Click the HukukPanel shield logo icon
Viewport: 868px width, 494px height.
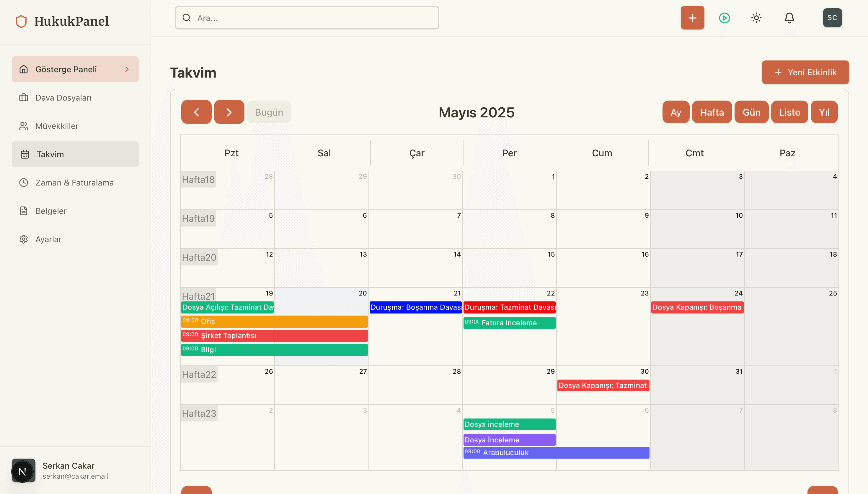[21, 21]
